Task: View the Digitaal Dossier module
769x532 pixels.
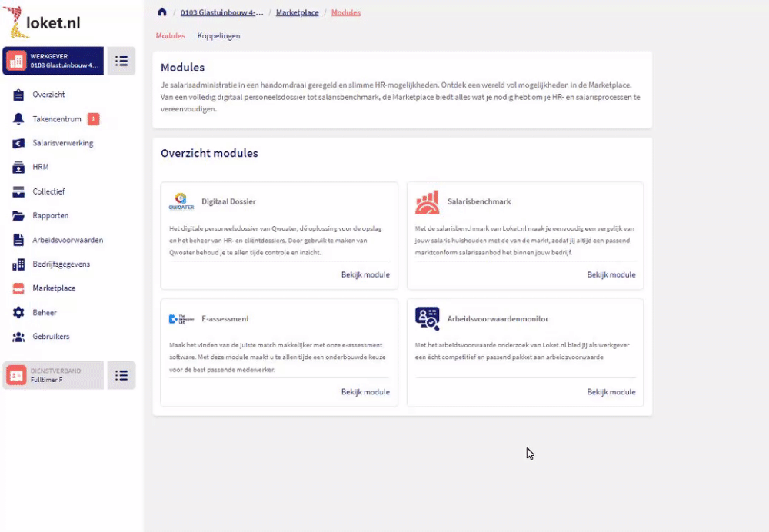Action: coord(365,274)
